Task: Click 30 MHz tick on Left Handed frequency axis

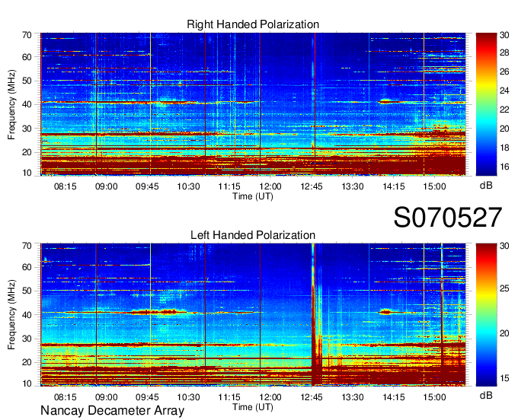Action: pos(27,339)
